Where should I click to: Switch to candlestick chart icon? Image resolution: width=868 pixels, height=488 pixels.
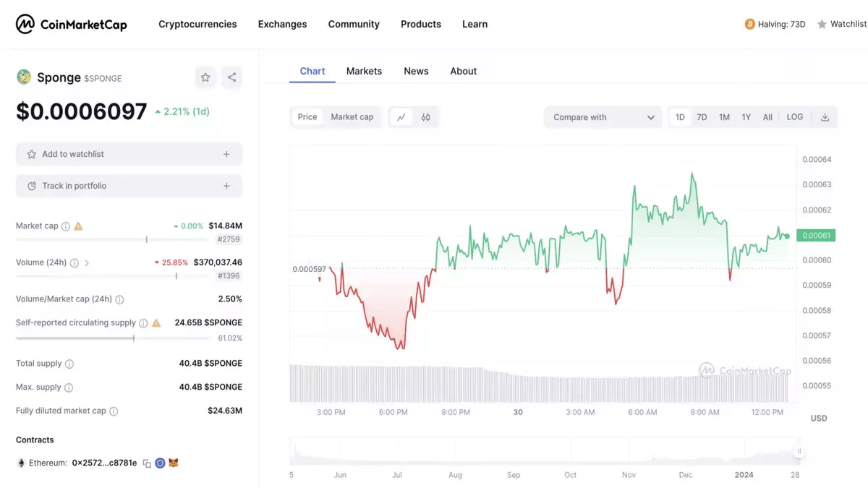[x=426, y=117]
